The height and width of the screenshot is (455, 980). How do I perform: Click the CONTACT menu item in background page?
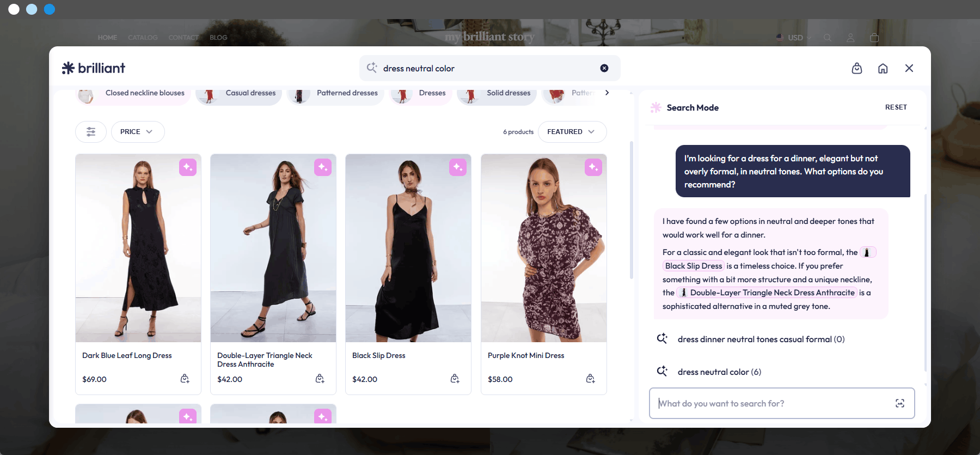point(183,38)
